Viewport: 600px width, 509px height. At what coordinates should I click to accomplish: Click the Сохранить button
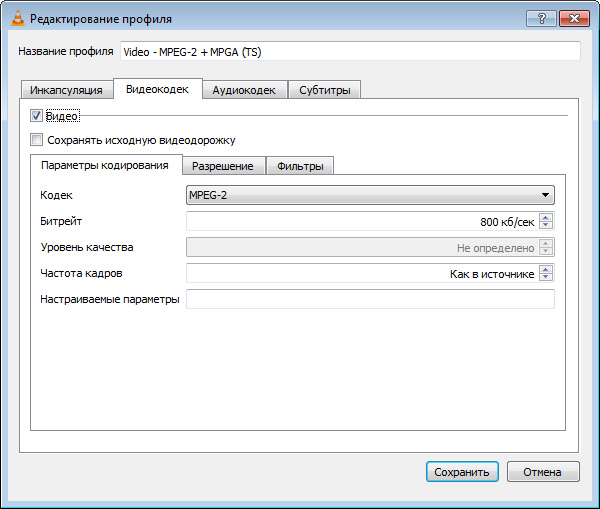coord(461,472)
